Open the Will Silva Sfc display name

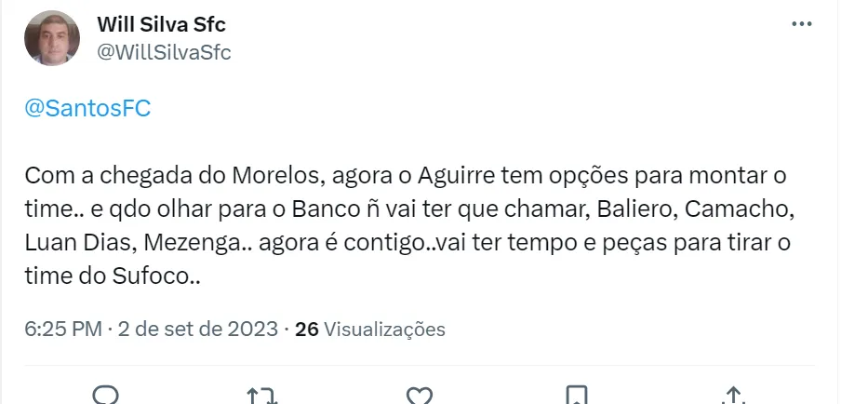tap(161, 24)
